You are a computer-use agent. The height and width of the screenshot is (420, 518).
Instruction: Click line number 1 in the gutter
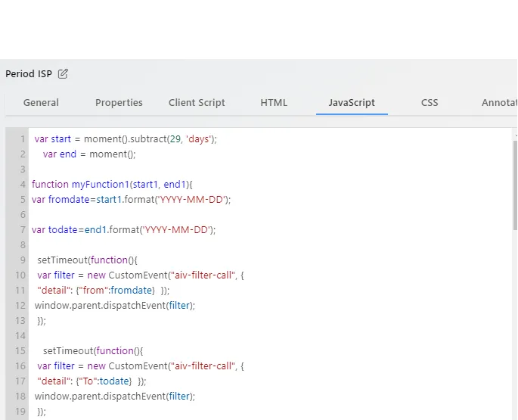tap(23, 139)
